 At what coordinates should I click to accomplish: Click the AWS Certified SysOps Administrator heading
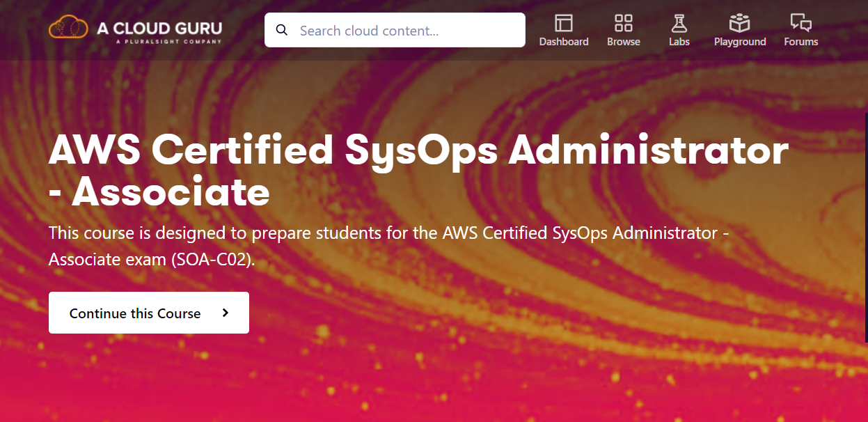[x=418, y=171]
